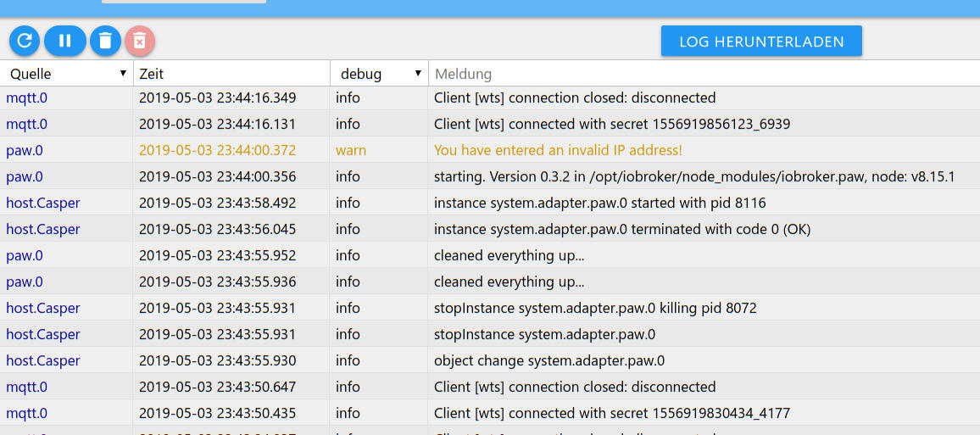Select timestamp 2019-05-03 23:43:50.435

click(x=218, y=413)
